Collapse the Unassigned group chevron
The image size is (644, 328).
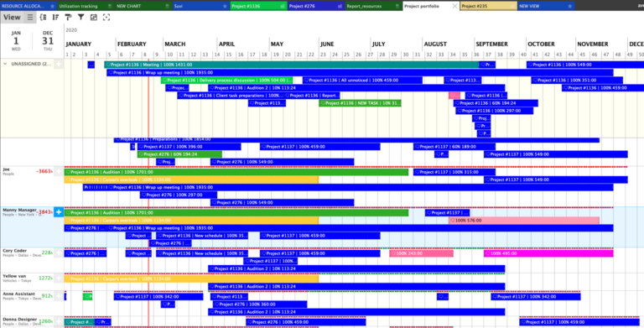coord(5,64)
